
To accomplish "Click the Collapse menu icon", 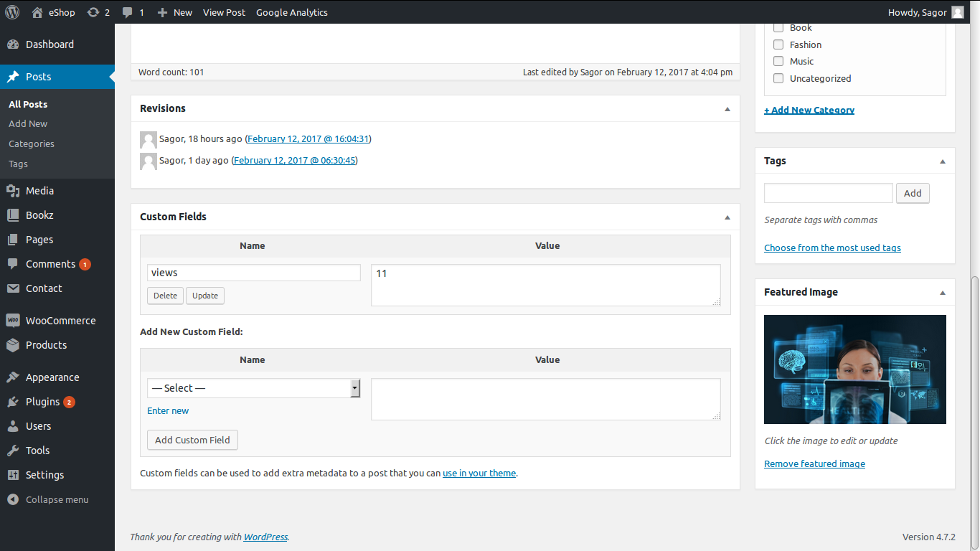I will click(x=12, y=499).
